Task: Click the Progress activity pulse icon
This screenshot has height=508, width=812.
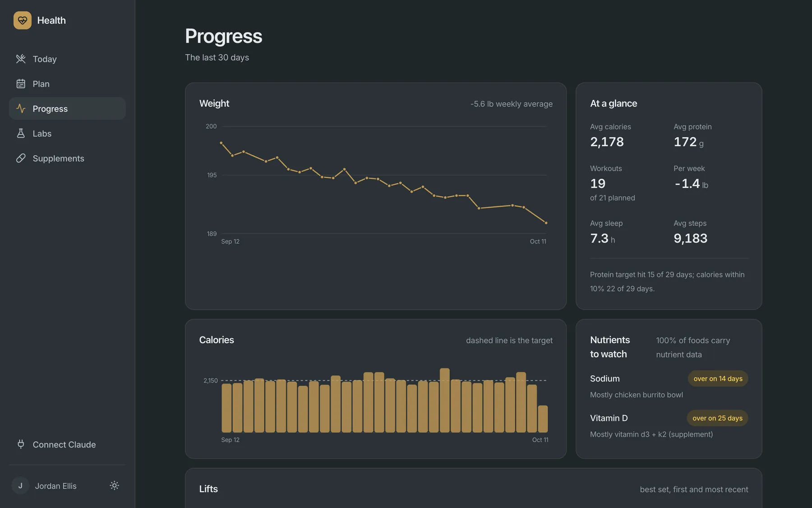Action: point(21,108)
